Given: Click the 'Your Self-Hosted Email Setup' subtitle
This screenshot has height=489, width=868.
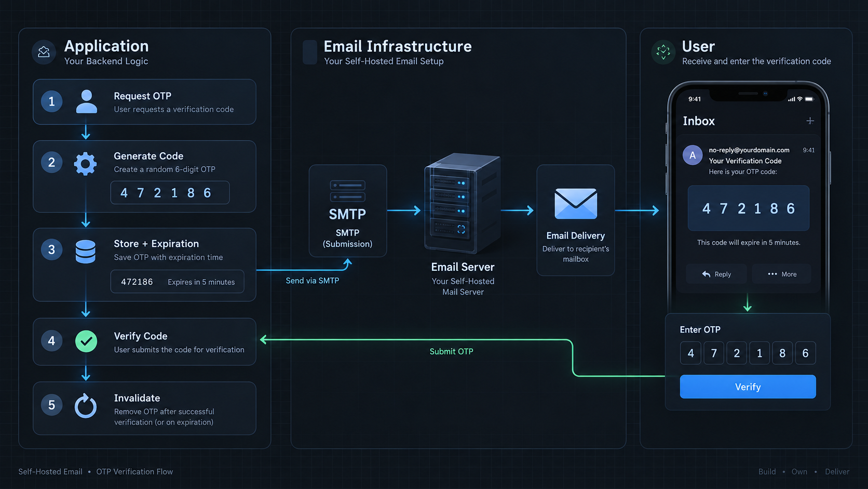Looking at the screenshot, I should point(384,61).
